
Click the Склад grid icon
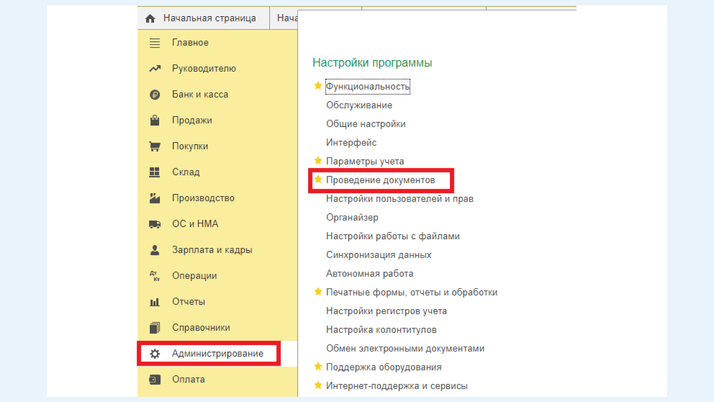tap(155, 172)
